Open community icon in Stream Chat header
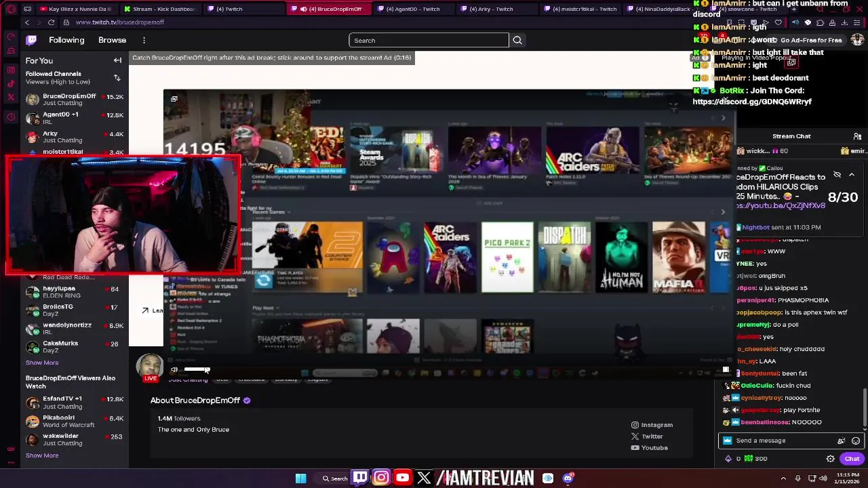This screenshot has height=488, width=868. [857, 136]
